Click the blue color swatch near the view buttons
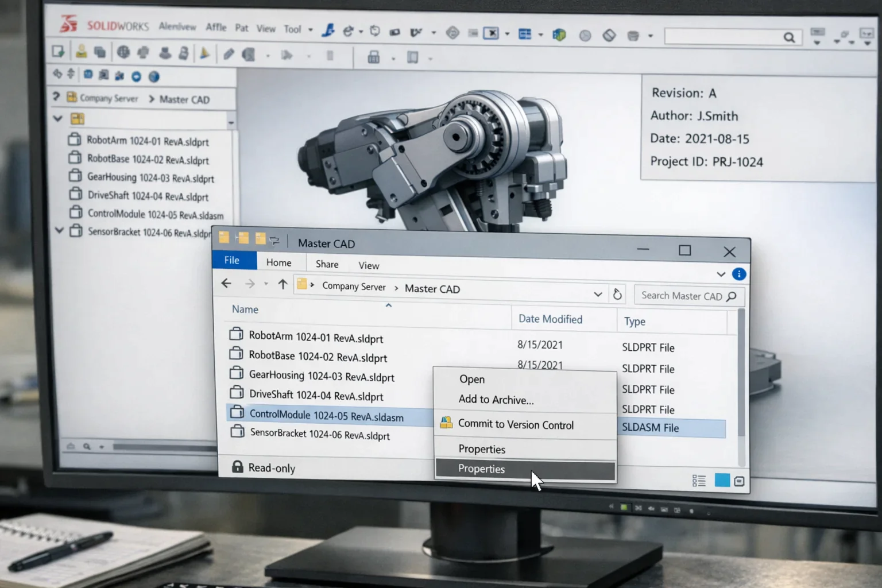Viewport: 882px width, 588px height. point(722,480)
